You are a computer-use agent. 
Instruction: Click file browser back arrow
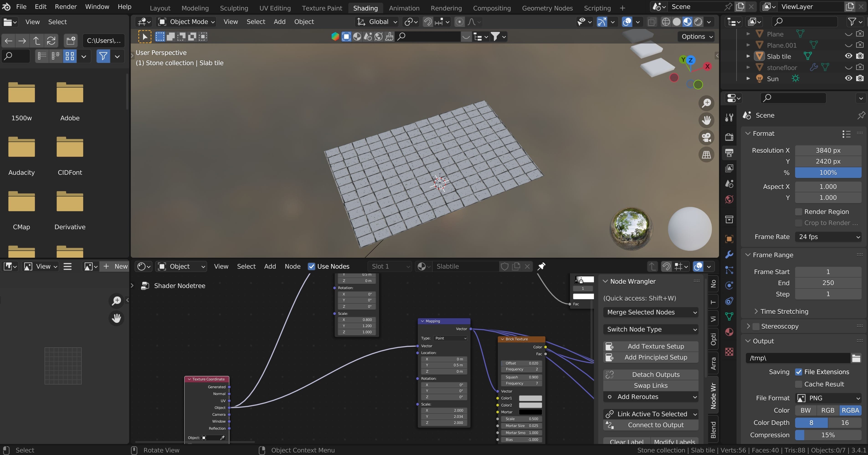(9, 41)
